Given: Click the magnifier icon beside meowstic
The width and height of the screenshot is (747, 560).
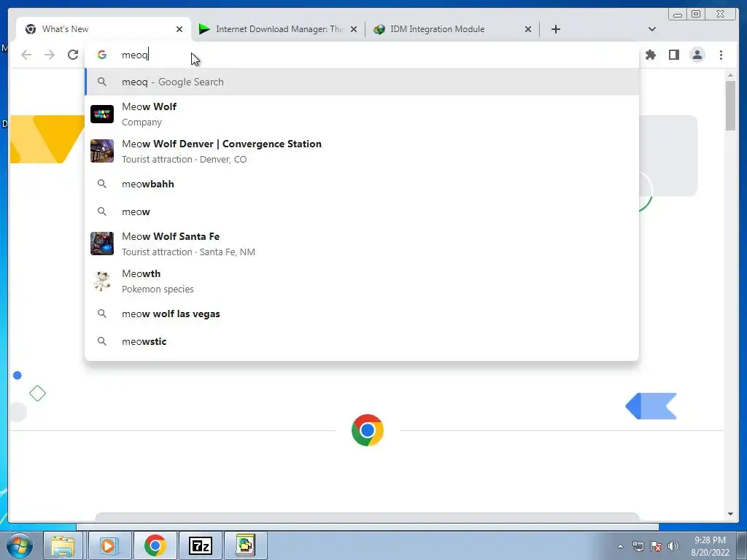Looking at the screenshot, I should (x=102, y=341).
